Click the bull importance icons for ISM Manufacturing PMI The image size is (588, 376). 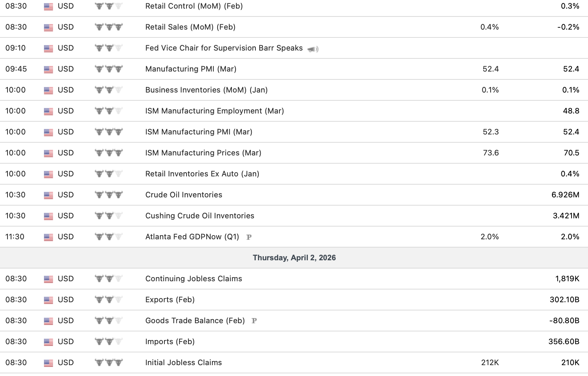click(x=109, y=132)
